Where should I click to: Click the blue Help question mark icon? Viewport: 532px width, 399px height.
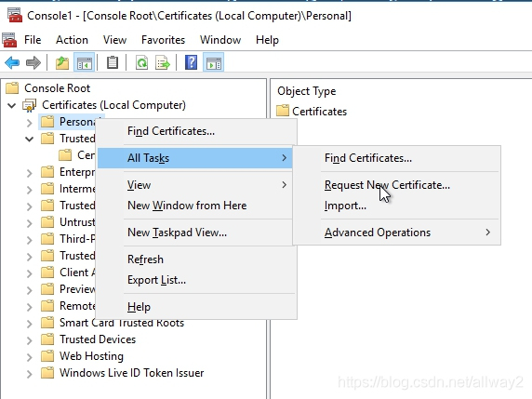[x=192, y=62]
